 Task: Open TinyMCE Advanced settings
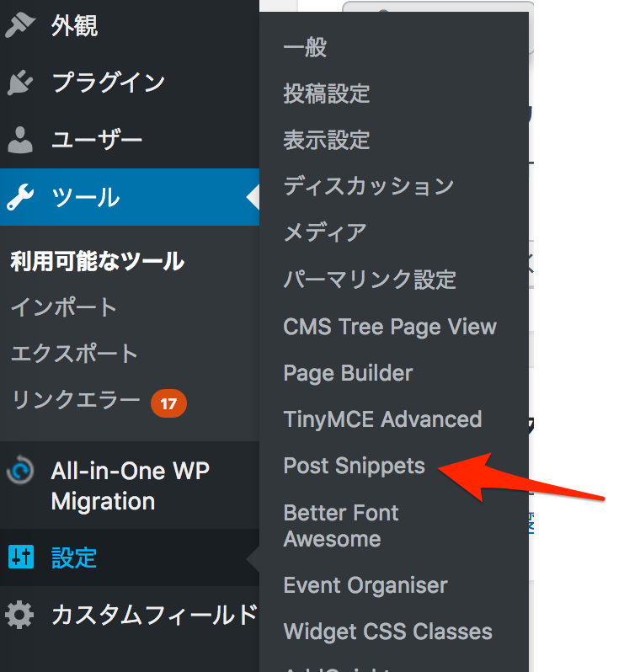click(x=382, y=419)
